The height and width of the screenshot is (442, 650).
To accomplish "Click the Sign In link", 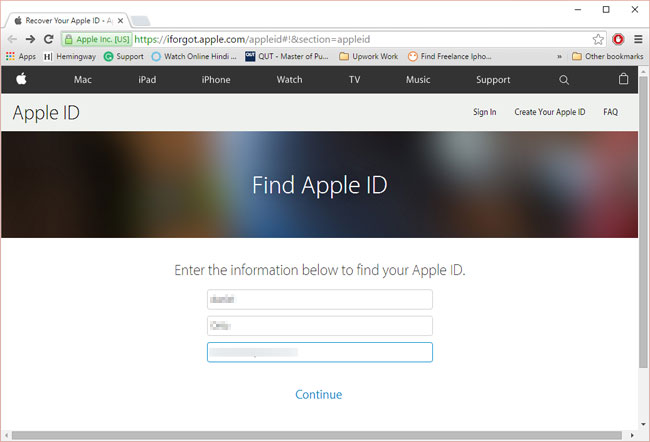I will click(485, 112).
